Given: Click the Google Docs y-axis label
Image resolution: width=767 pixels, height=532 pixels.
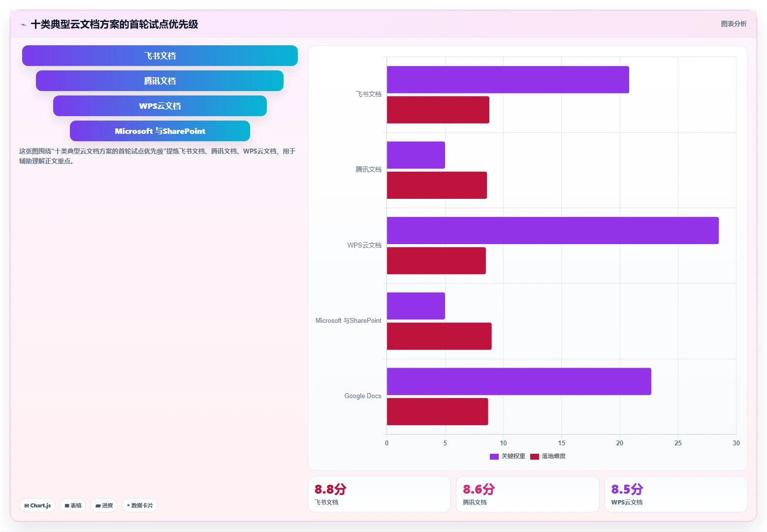Looking at the screenshot, I should 363,396.
